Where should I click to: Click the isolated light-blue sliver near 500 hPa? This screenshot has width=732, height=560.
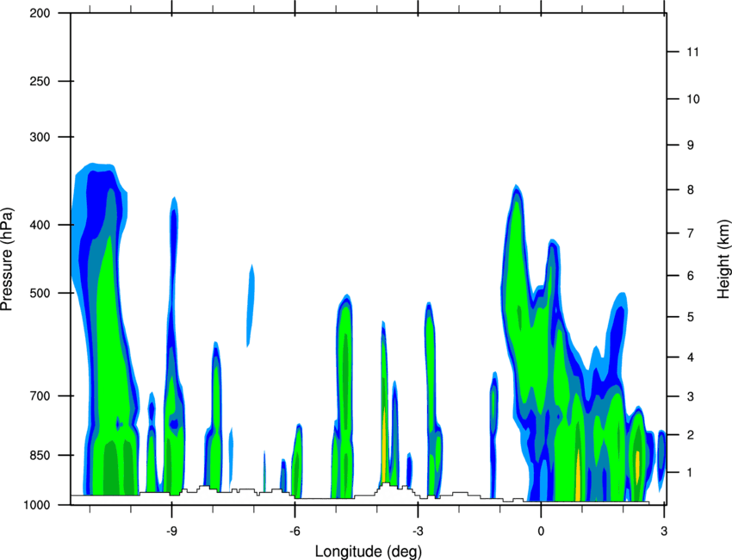point(251,306)
